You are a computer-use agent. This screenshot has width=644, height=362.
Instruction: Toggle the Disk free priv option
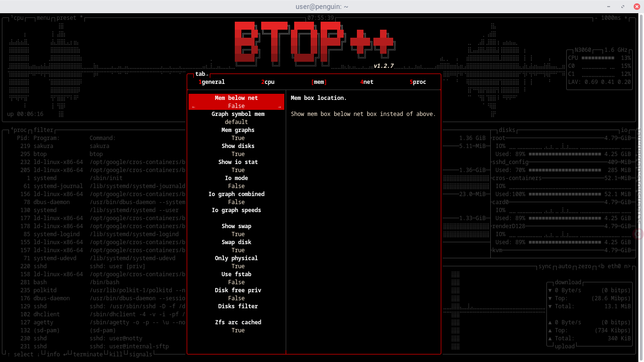237,294
